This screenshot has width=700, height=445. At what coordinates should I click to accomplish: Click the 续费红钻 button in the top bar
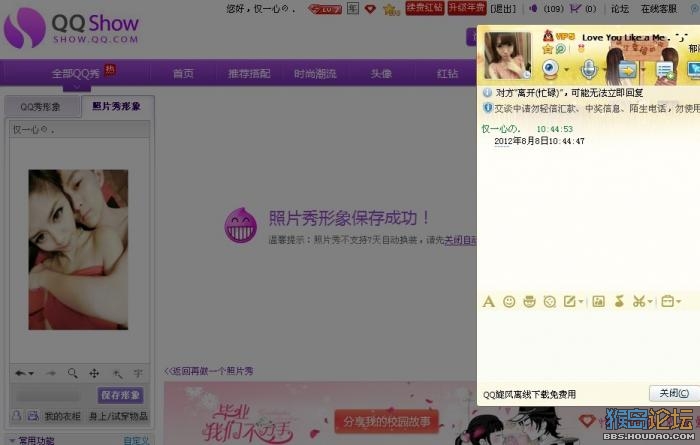pyautogui.click(x=425, y=8)
